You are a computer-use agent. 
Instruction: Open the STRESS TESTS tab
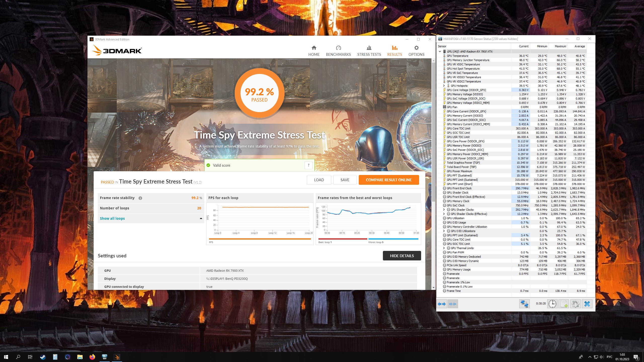(369, 51)
